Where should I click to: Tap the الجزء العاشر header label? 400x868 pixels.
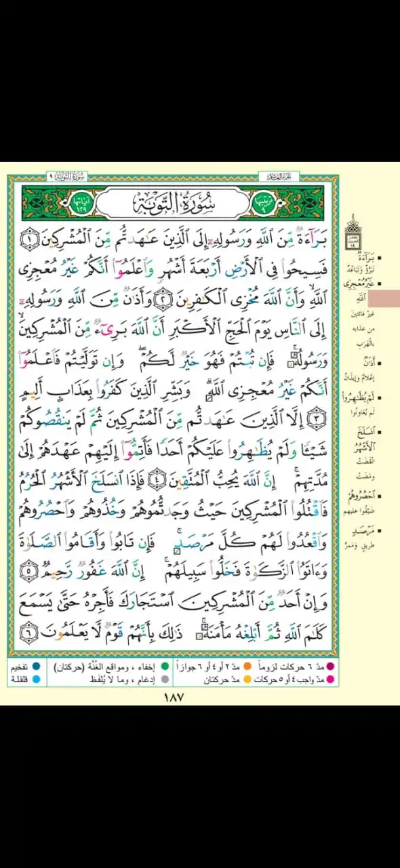tap(278, 177)
